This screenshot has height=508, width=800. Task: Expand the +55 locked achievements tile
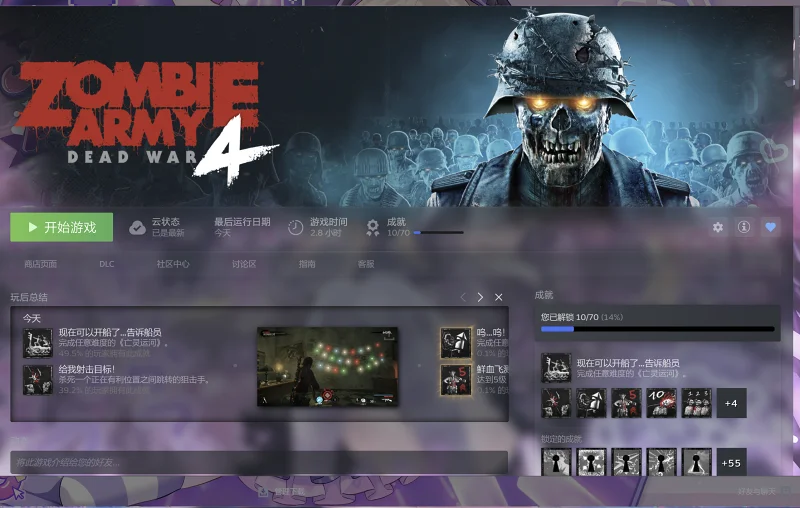click(x=731, y=463)
